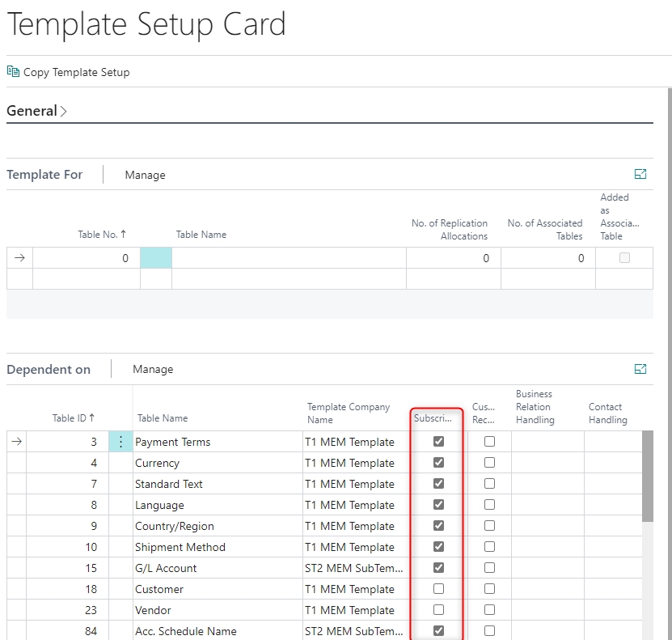Screen dimensions: 672x640
Task: Click the Copy Template Setup action
Action: (76, 72)
